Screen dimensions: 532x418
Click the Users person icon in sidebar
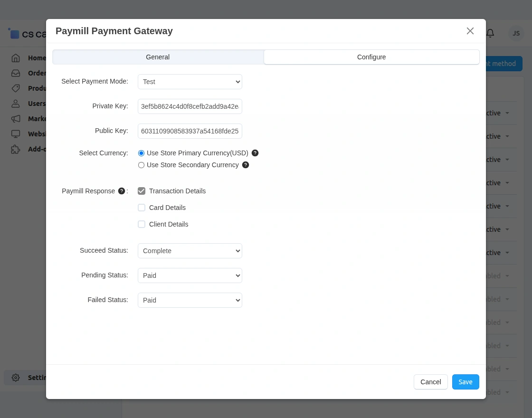[16, 104]
